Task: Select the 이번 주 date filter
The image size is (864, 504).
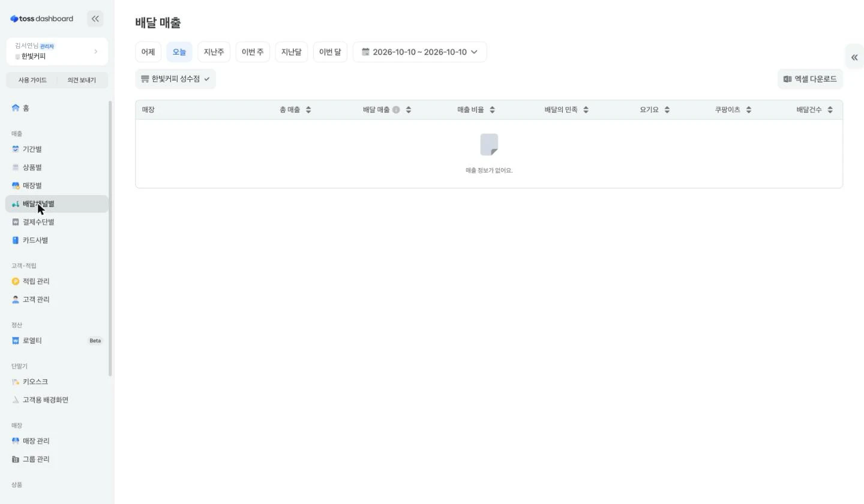Action: 253,52
